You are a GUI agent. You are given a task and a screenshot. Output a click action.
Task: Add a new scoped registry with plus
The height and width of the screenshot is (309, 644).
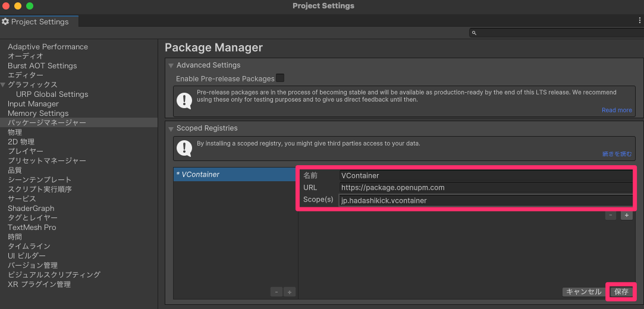[x=290, y=292]
